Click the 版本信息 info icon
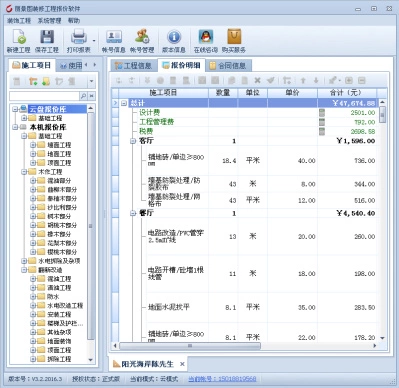The image size is (399, 388). (x=174, y=37)
